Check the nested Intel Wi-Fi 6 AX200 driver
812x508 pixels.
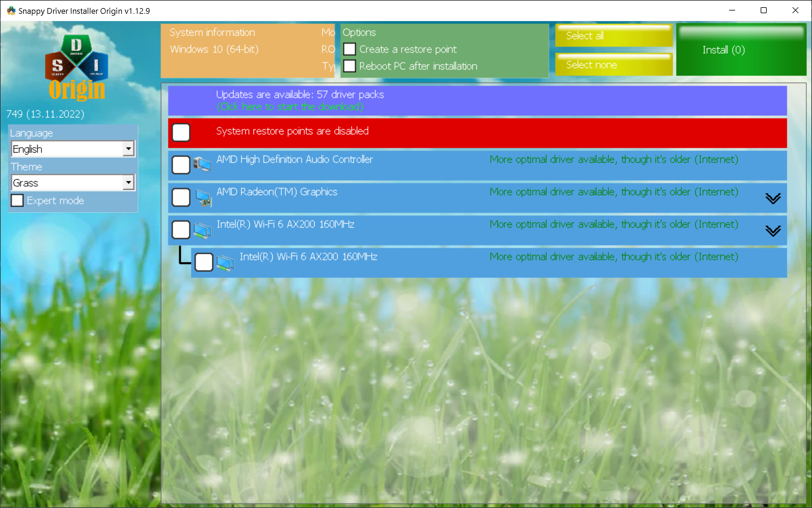(x=204, y=262)
